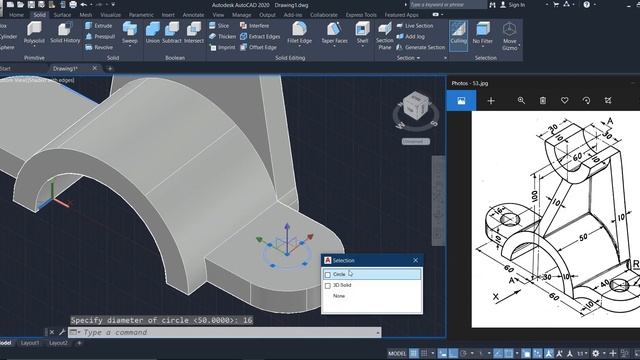This screenshot has height=360, width=640.
Task: Click Sign In button
Action: pyautogui.click(x=513, y=5)
